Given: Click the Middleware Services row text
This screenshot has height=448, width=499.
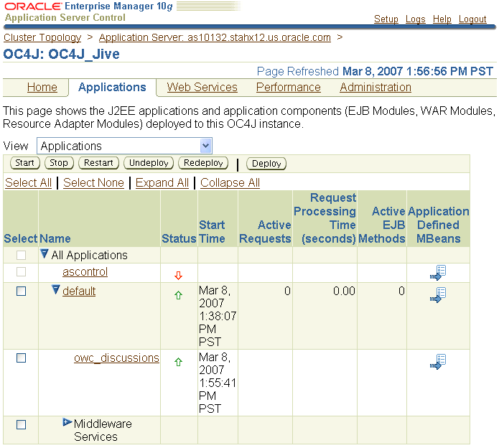Looking at the screenshot, I should [103, 430].
